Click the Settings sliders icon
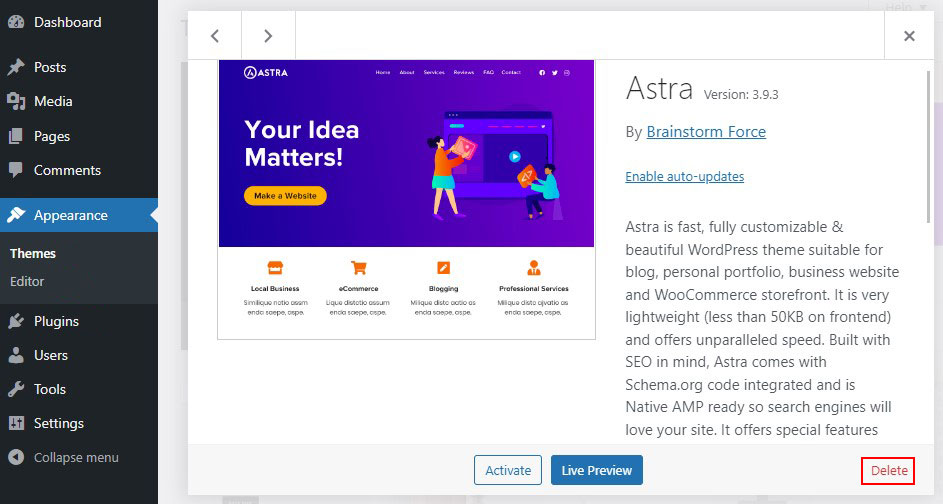The height and width of the screenshot is (504, 943). 16,423
